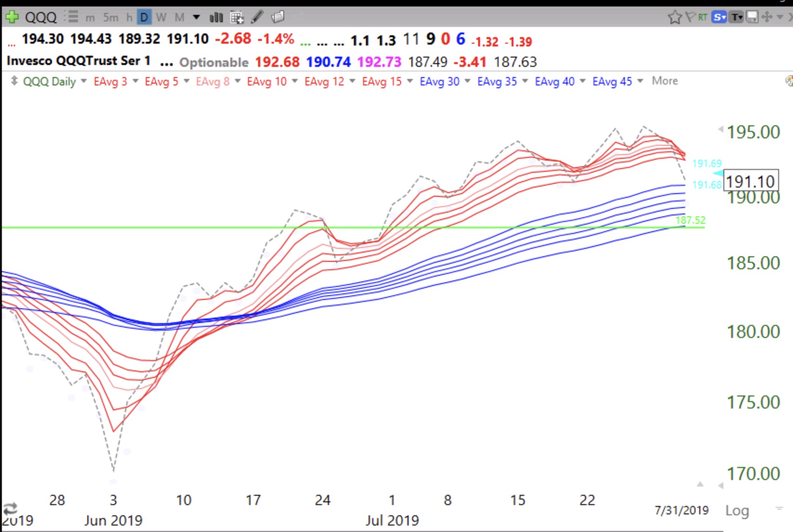Select the pencil drawing tools icon
Screen dimensions: 793x532
tap(257, 18)
